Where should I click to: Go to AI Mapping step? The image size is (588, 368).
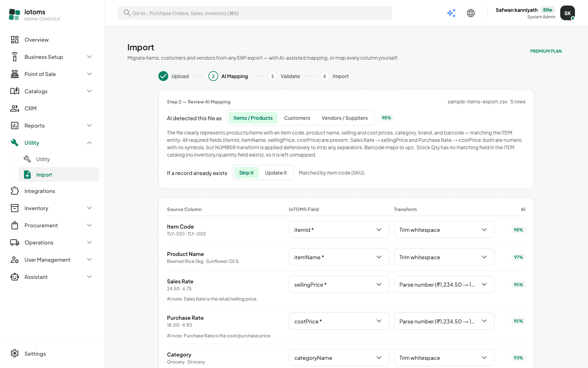(228, 76)
